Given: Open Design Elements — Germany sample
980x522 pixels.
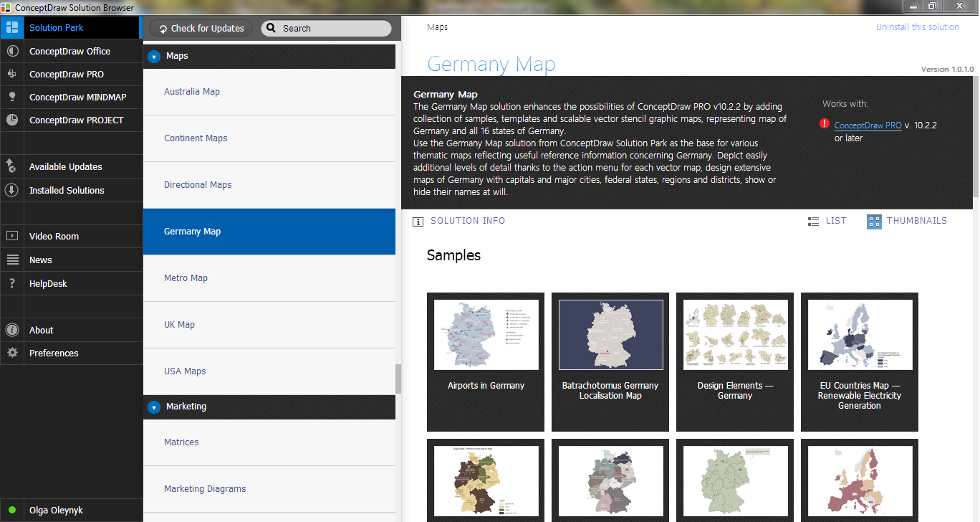Looking at the screenshot, I should [735, 361].
